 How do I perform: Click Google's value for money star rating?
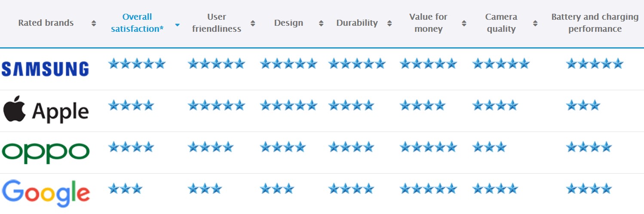[428, 189]
